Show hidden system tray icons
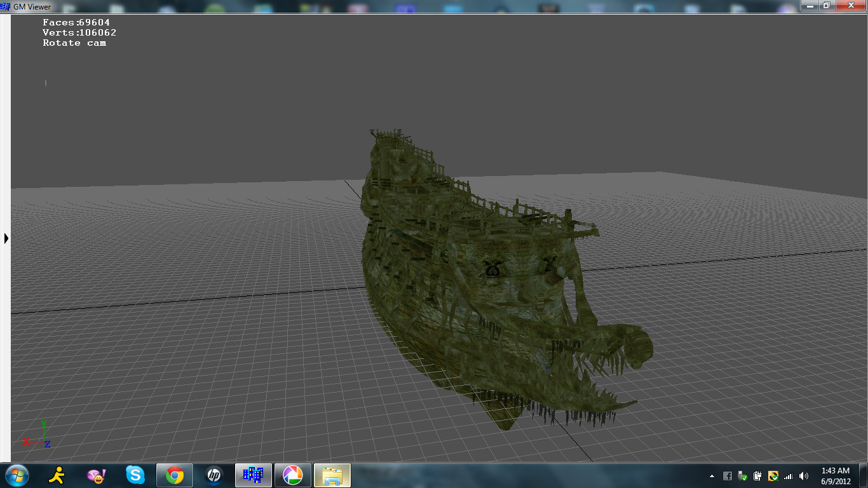The image size is (868, 488). 712,476
